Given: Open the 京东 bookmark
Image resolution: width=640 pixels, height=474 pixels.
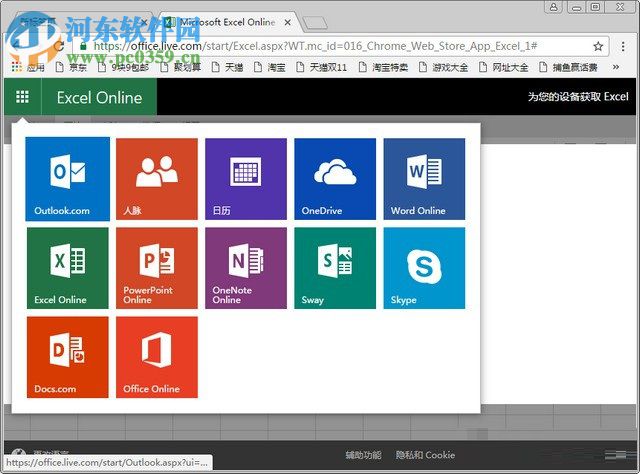Looking at the screenshot, I should coord(71,67).
